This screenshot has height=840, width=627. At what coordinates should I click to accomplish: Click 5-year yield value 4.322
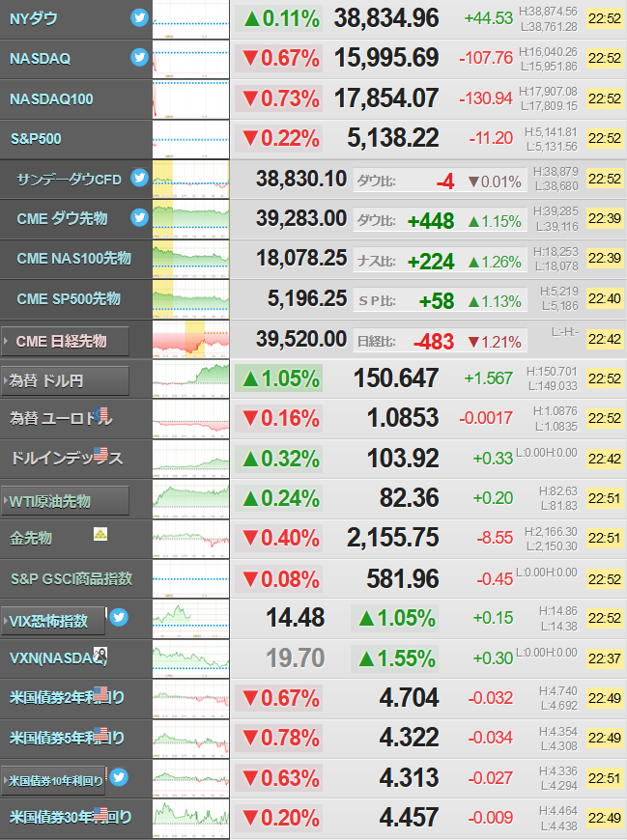tap(410, 737)
